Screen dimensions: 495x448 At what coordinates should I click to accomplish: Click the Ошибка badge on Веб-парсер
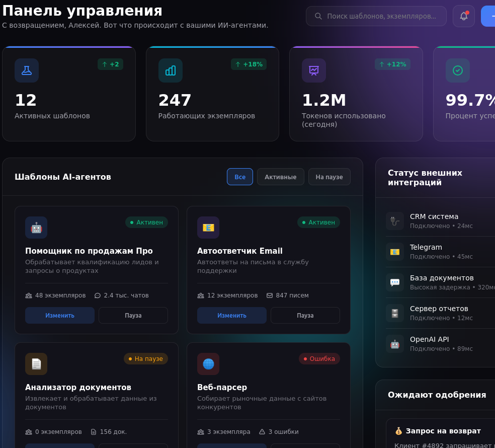pos(319,358)
